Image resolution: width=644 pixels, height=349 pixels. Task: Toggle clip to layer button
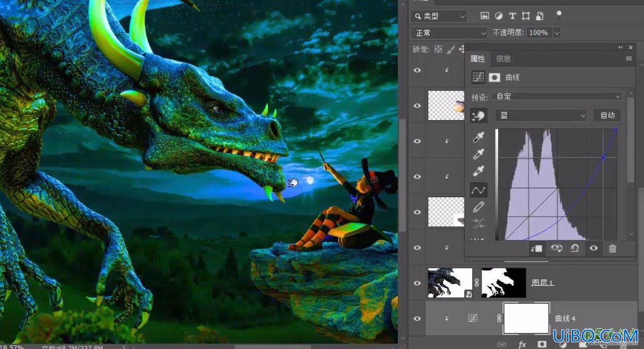point(537,248)
